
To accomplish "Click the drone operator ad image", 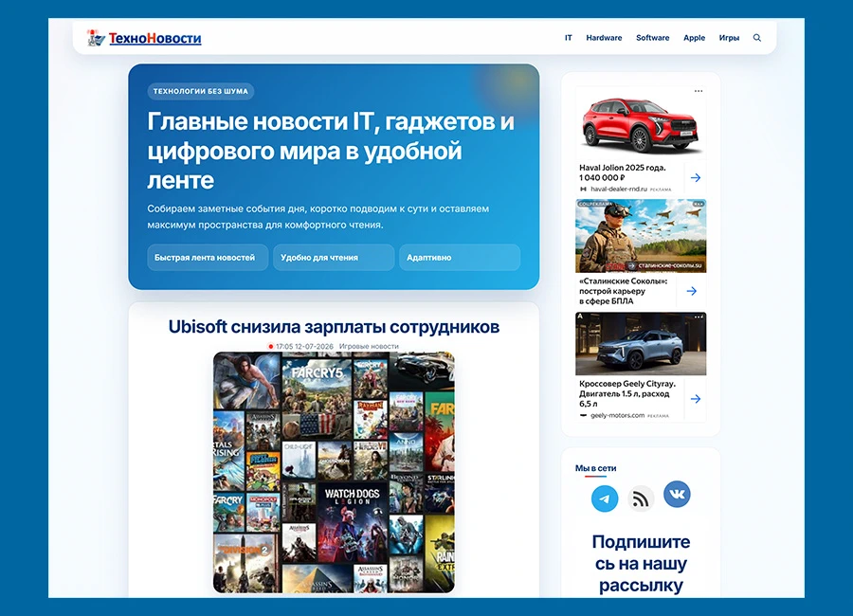I will coord(641,236).
